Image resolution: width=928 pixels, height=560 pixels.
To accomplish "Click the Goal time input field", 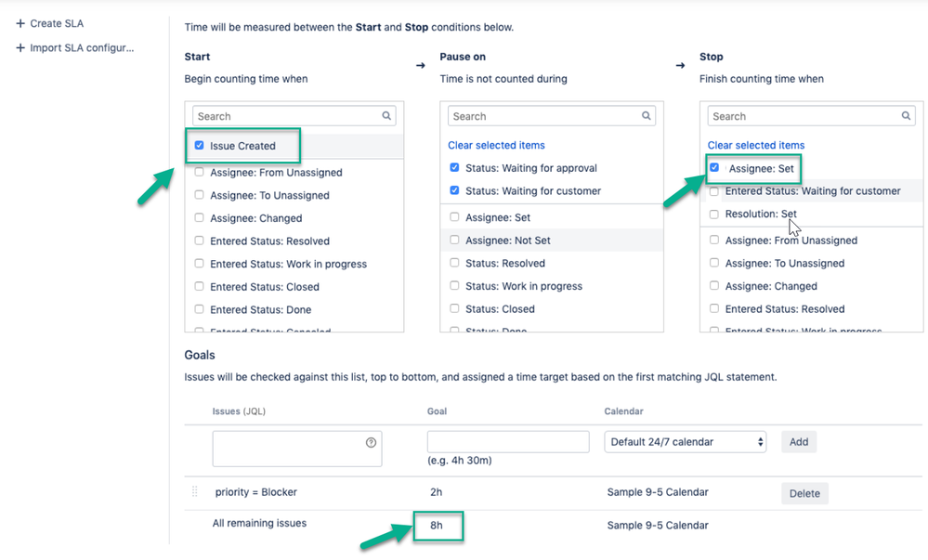I will coord(508,442).
